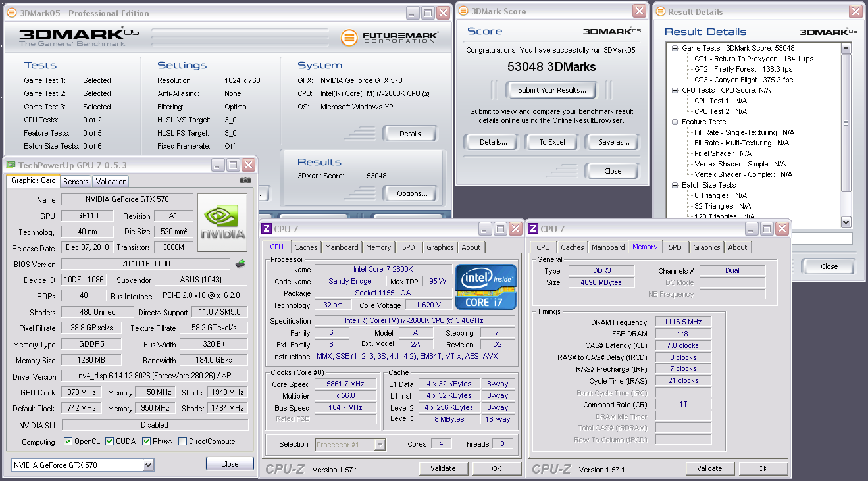Click Save as button in 3DMark Score

coord(614,142)
